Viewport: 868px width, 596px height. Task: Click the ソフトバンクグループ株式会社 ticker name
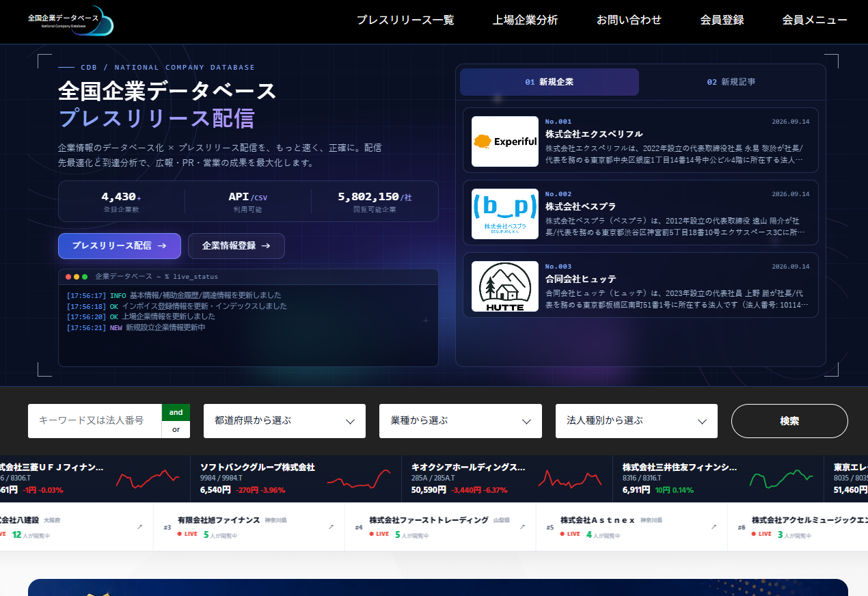258,468
